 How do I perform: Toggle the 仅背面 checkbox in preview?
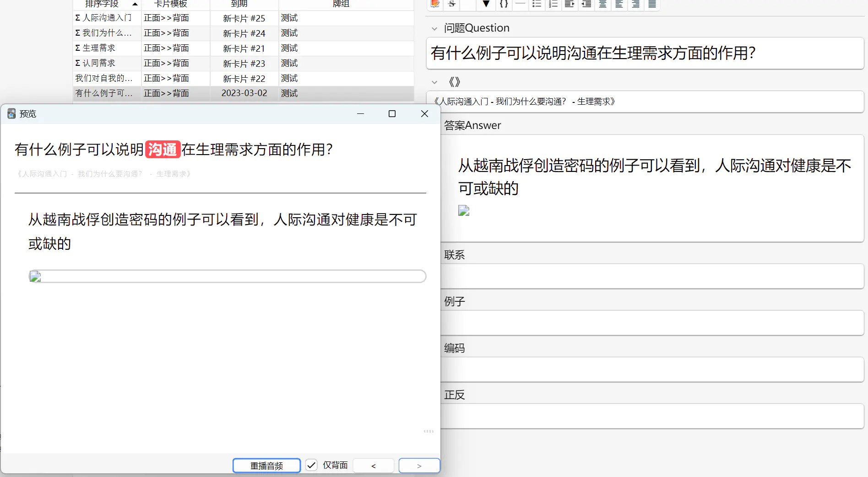(x=311, y=465)
